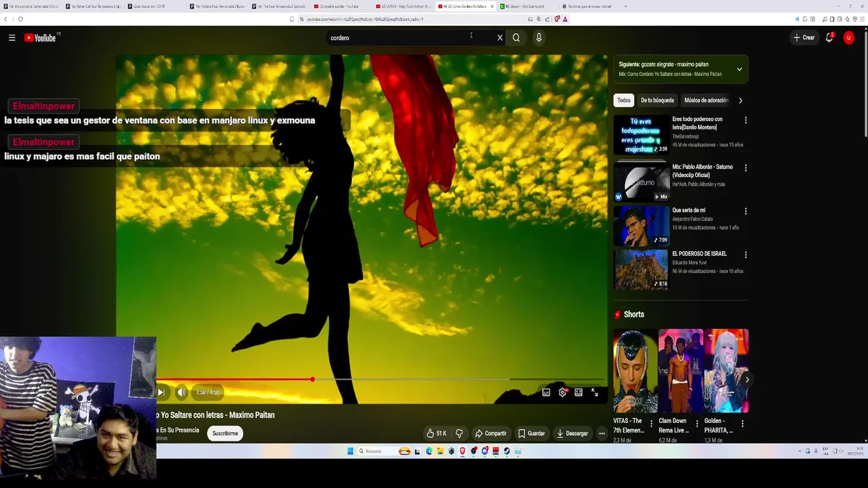Viewport: 868px width, 488px height.
Task: Show next Shorts with the arrow button
Action: coord(747,380)
